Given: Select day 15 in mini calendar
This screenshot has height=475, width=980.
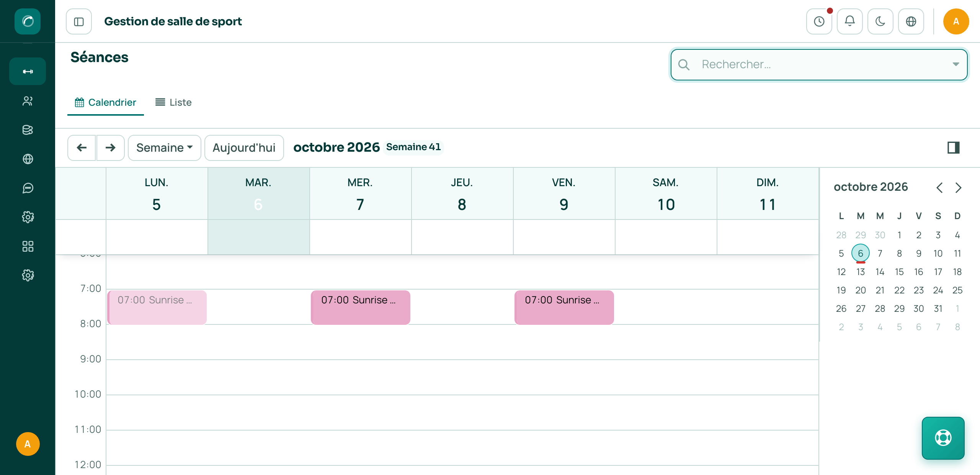Looking at the screenshot, I should click(899, 272).
